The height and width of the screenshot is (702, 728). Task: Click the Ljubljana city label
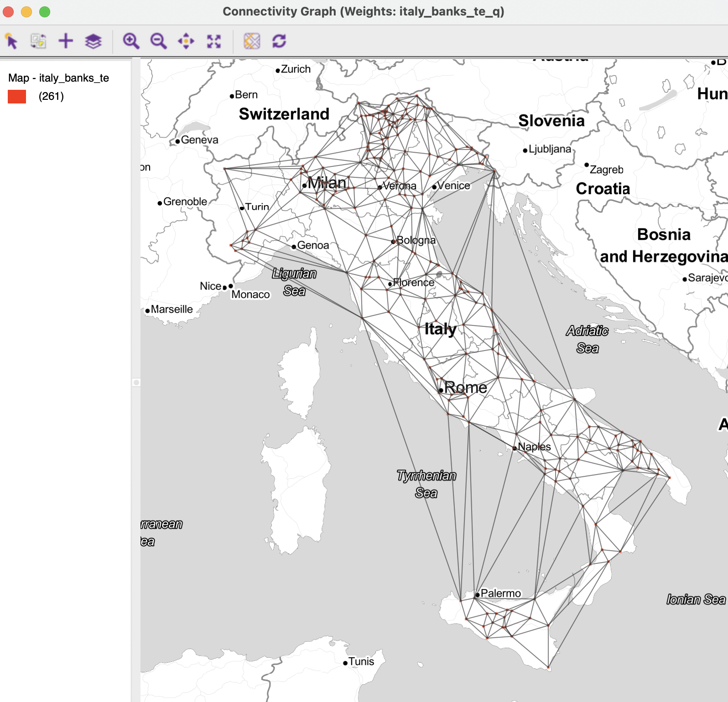(550, 149)
